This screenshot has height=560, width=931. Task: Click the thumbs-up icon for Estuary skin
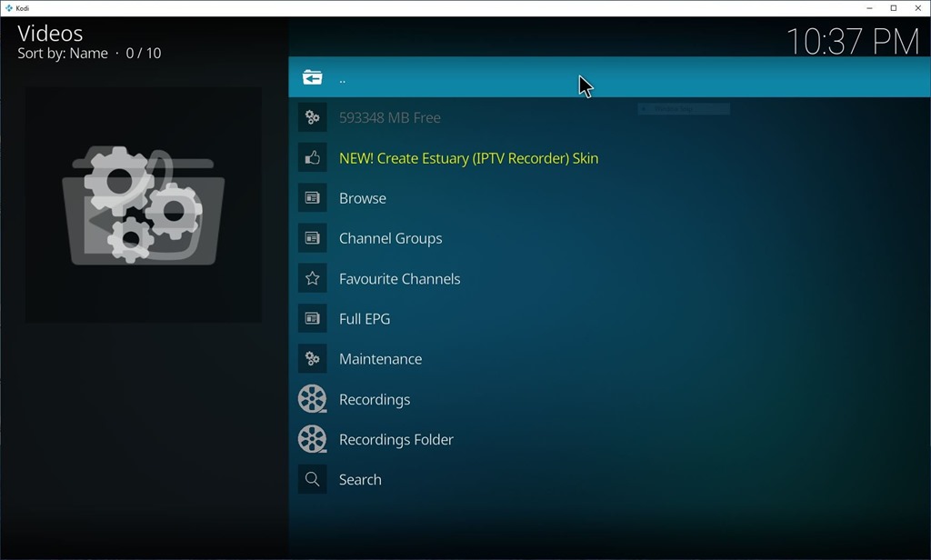pos(312,158)
